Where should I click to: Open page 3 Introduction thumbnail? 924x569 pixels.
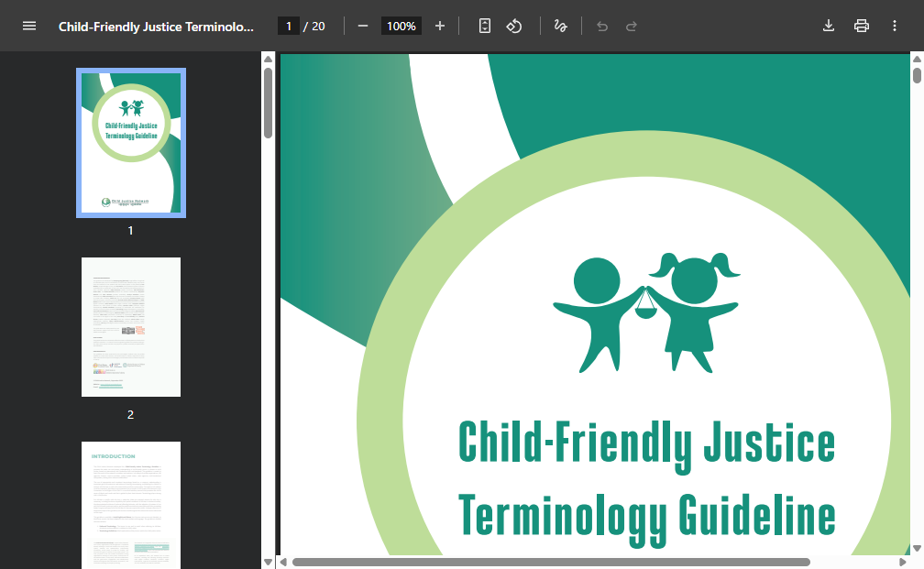pyautogui.click(x=131, y=505)
